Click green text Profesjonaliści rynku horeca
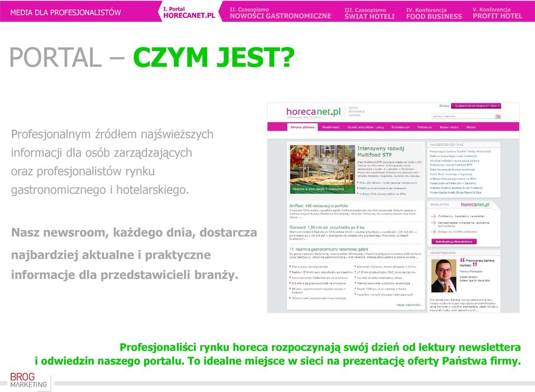The height and width of the screenshot is (392, 535). click(x=278, y=354)
